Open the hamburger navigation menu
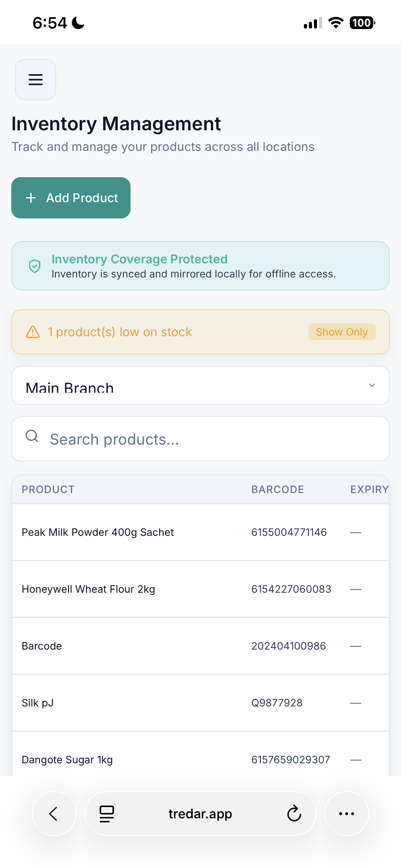401x868 pixels. point(35,80)
